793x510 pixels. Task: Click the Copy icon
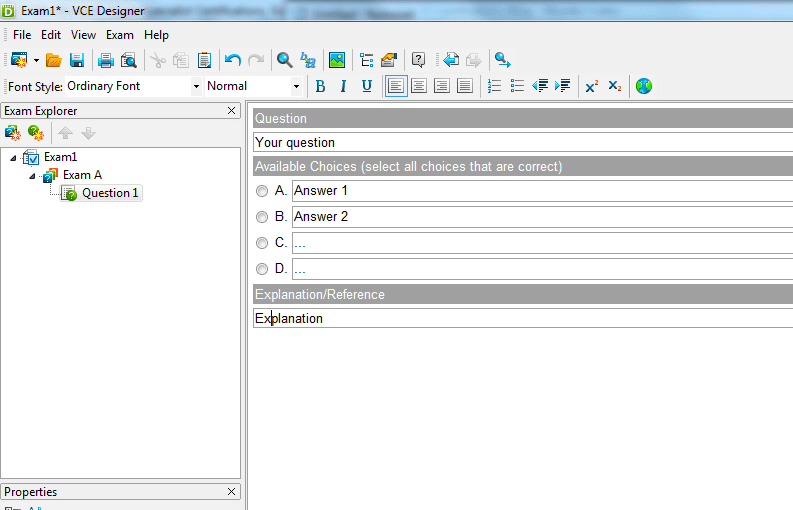(181, 60)
